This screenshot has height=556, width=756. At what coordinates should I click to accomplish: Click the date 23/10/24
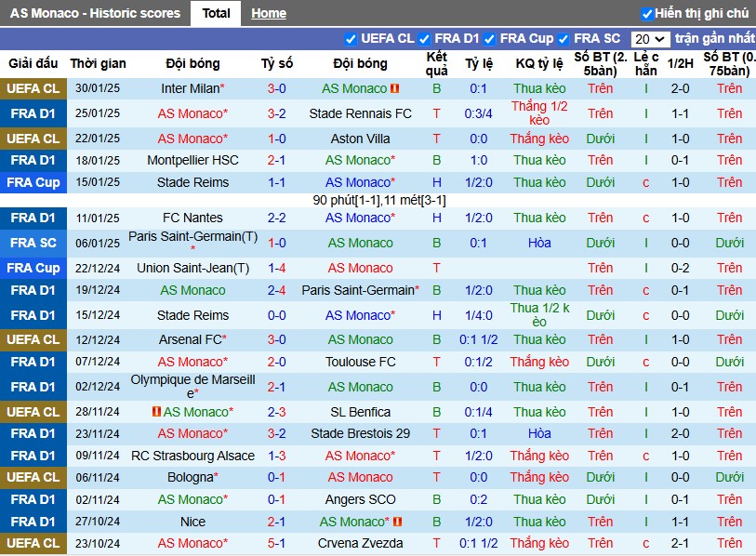click(x=98, y=544)
